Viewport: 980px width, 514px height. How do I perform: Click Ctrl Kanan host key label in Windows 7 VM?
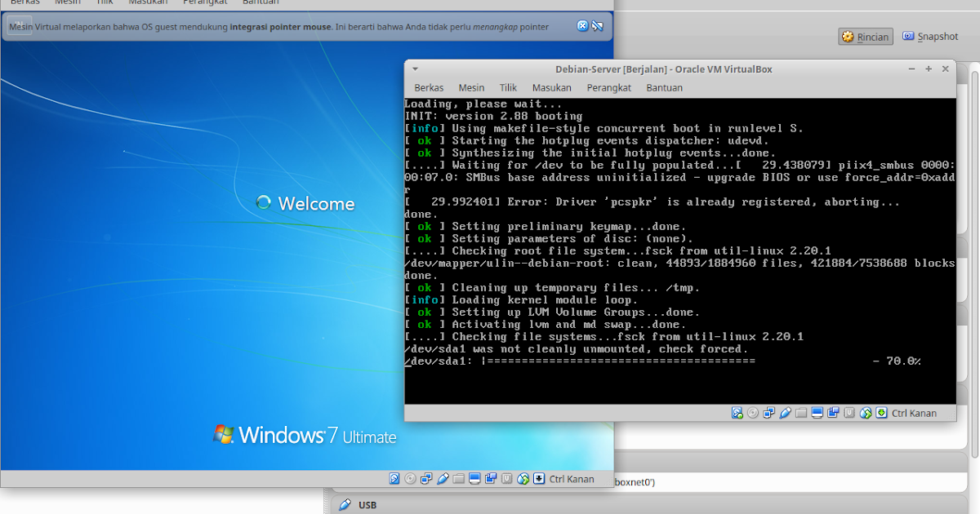click(572, 479)
